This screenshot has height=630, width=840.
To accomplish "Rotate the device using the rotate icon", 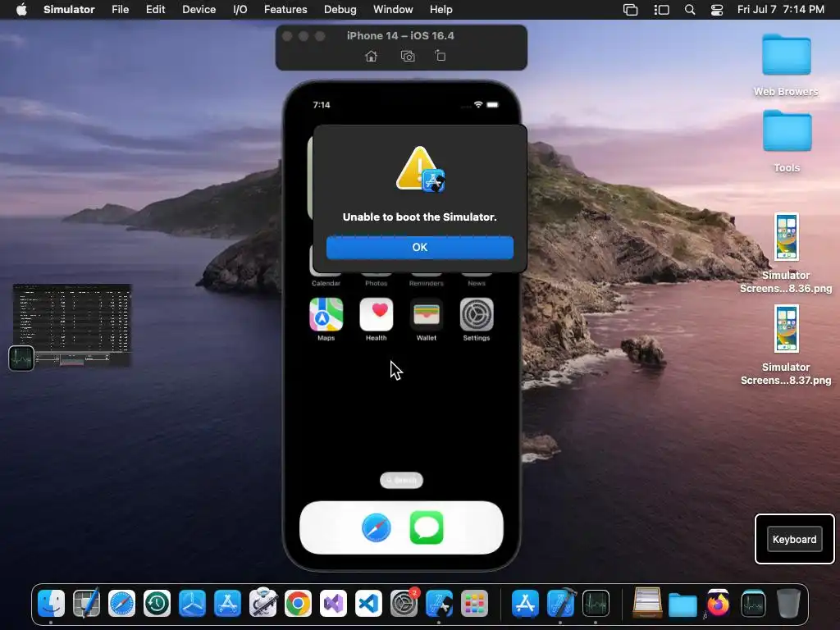I will pyautogui.click(x=440, y=56).
